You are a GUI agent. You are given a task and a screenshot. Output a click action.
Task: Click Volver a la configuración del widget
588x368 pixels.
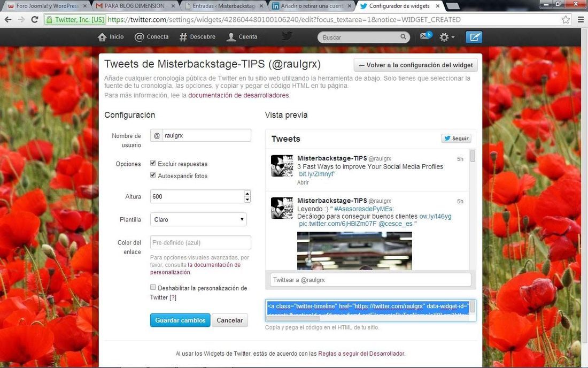415,65
